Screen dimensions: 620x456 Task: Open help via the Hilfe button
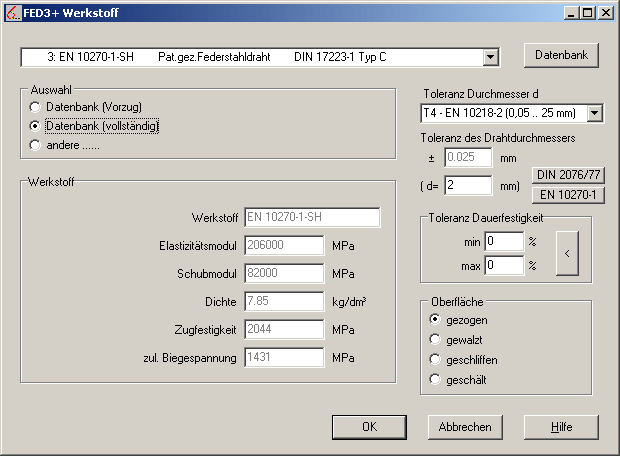pos(561,426)
